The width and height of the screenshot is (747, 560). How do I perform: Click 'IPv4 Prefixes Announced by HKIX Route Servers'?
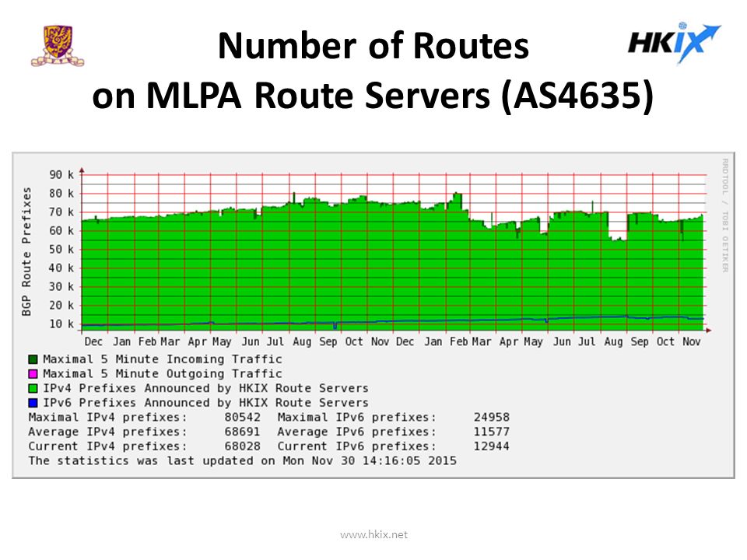[x=205, y=389]
